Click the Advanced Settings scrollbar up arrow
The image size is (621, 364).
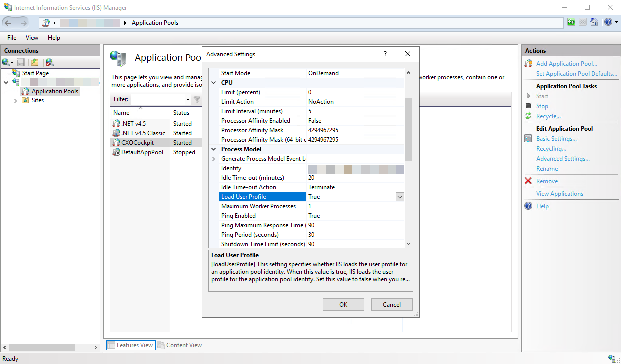point(409,73)
